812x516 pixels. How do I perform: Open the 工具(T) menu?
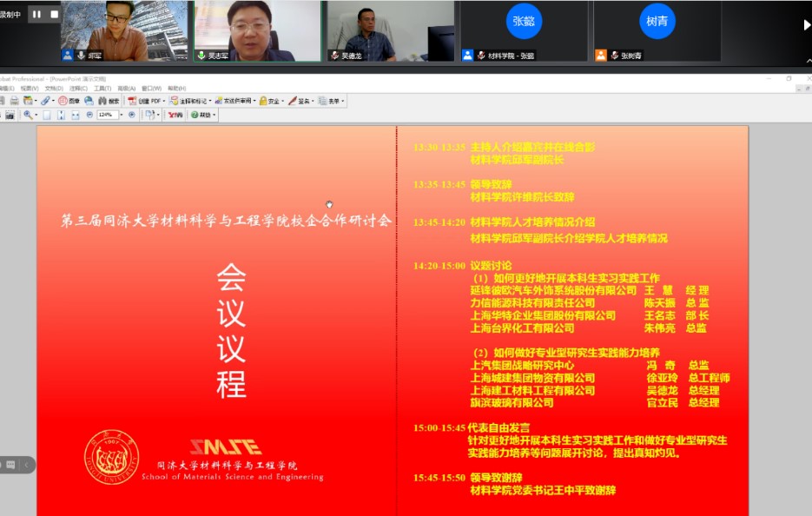[102, 89]
